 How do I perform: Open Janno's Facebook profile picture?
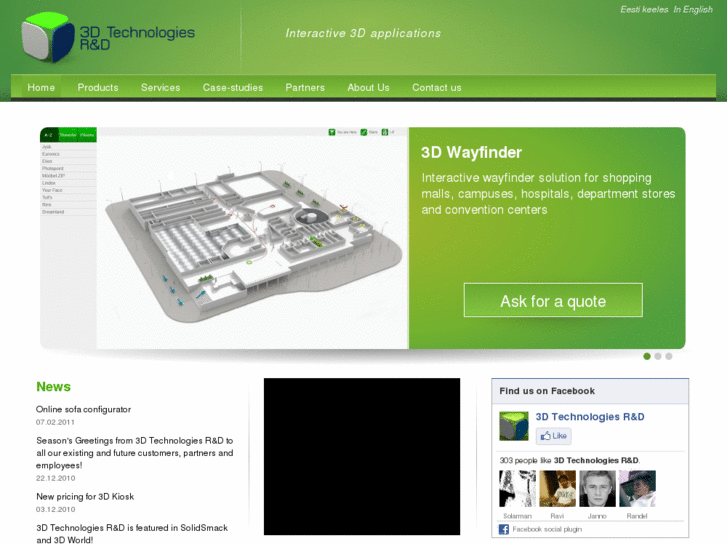(x=597, y=488)
